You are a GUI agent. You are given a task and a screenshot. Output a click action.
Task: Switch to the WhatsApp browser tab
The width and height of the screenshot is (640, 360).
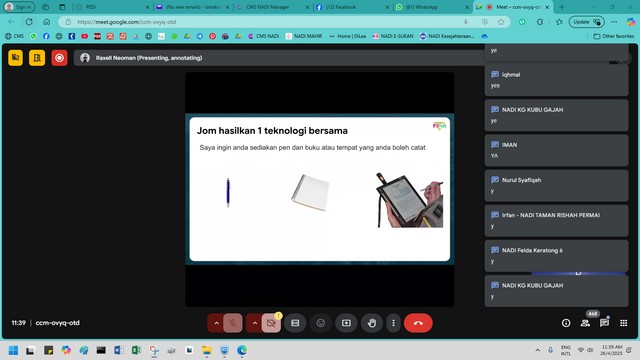click(x=422, y=7)
